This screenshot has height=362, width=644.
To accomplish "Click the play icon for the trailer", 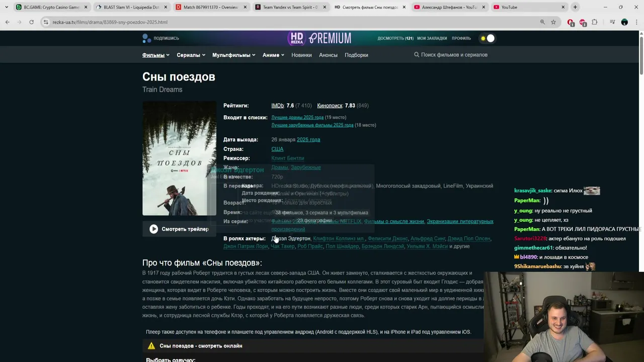I will 154,229.
